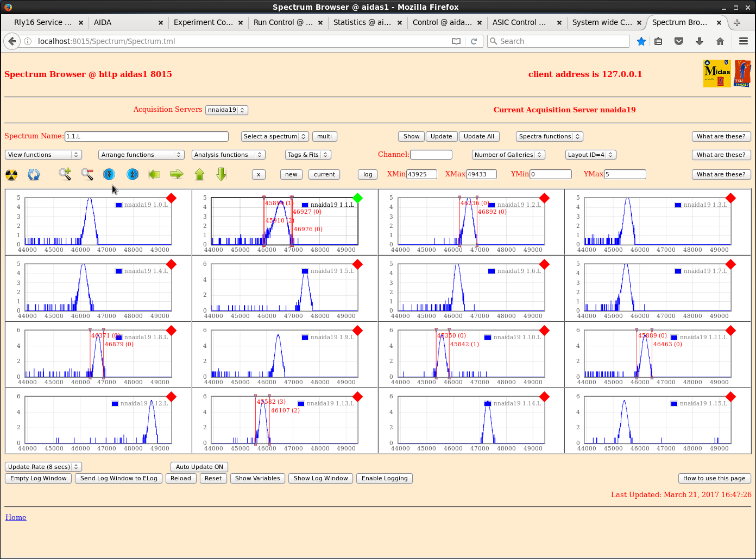Screen dimensions: 756x559
Task: Go to Firefox home page icon
Action: [x=720, y=41]
